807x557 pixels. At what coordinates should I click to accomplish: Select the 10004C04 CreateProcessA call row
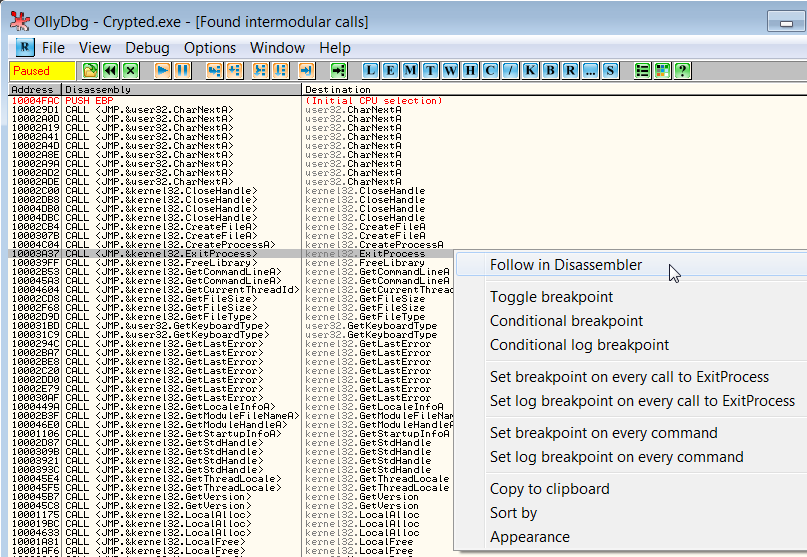click(x=408, y=245)
